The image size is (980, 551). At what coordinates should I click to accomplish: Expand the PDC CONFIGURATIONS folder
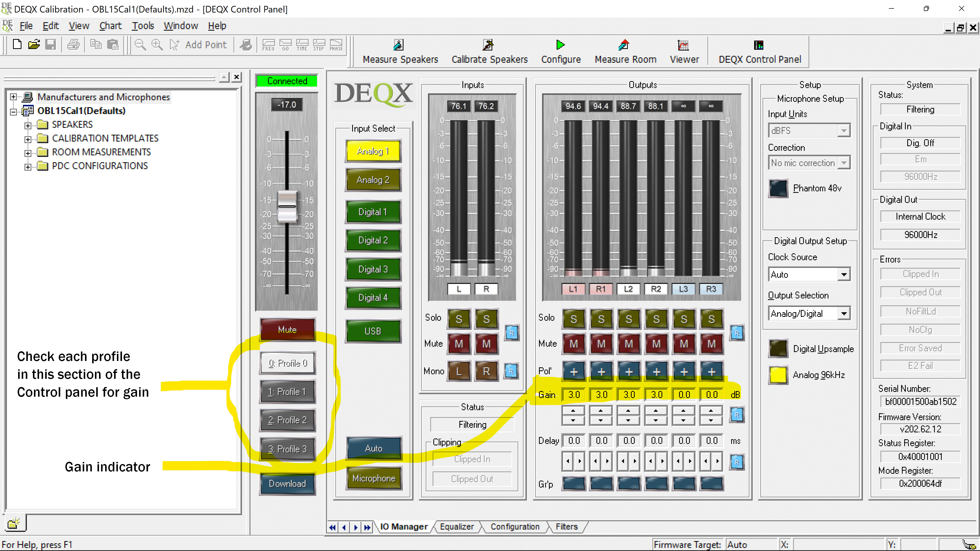(x=28, y=167)
